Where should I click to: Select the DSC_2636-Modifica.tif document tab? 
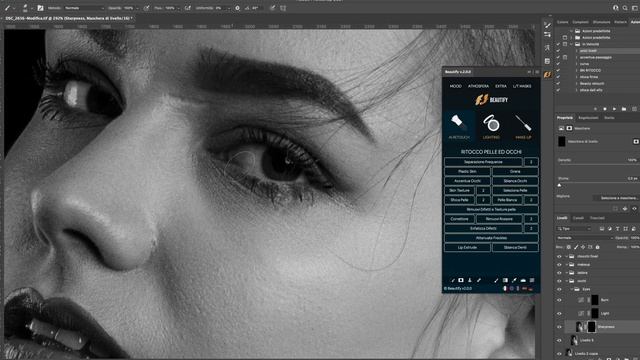click(x=68, y=18)
